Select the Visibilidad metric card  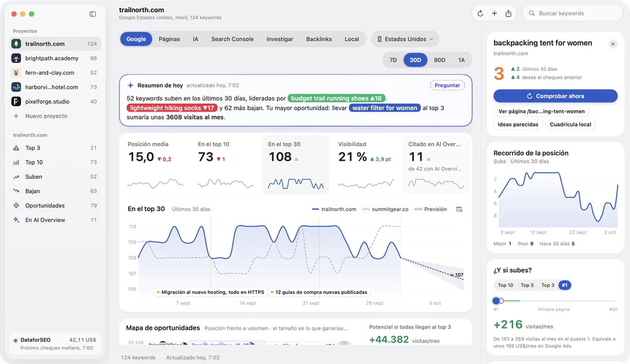point(366,165)
